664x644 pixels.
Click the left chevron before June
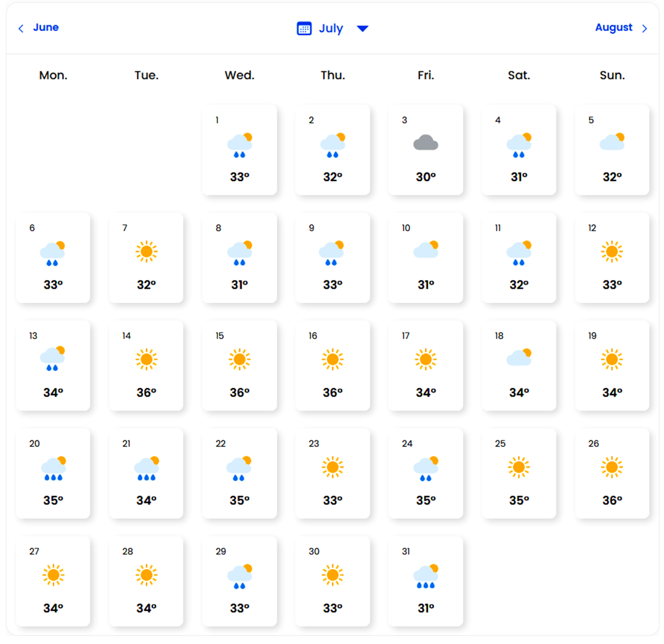click(21, 28)
